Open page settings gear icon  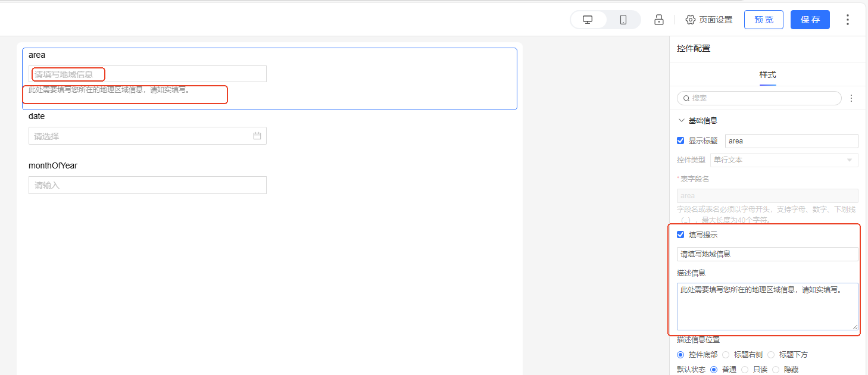691,20
